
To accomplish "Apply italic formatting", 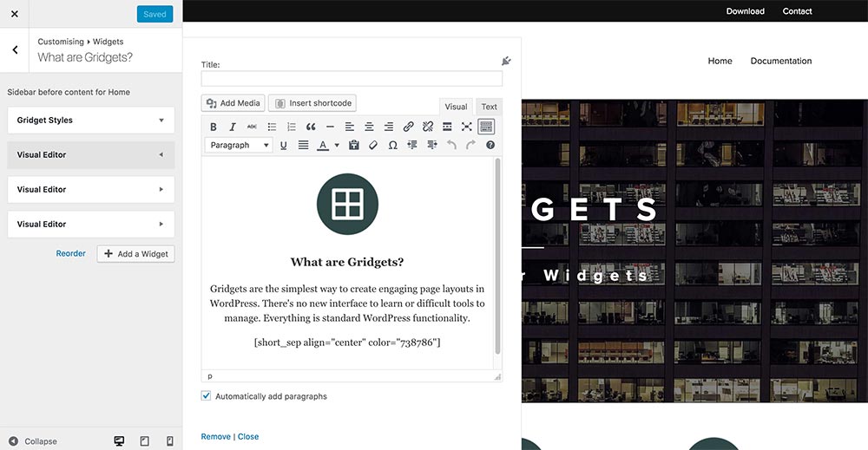I will tap(233, 127).
